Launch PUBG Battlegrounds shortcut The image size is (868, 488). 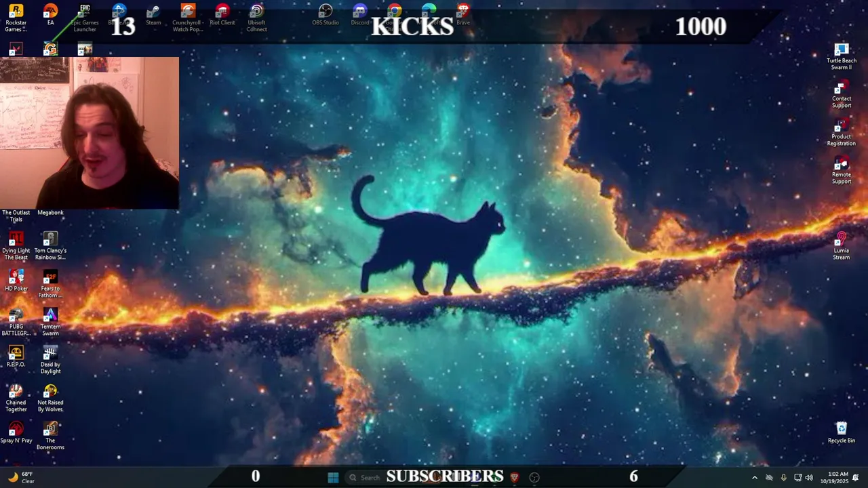click(16, 322)
